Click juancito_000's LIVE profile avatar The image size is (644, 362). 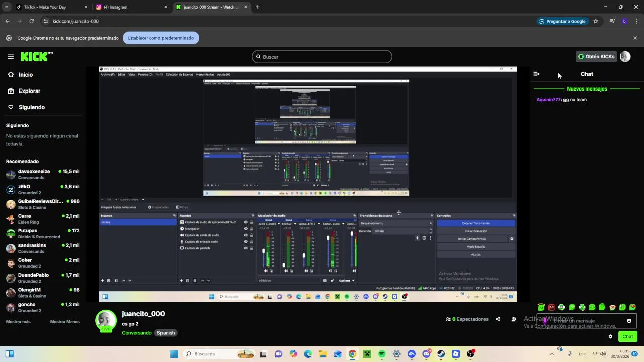click(106, 321)
